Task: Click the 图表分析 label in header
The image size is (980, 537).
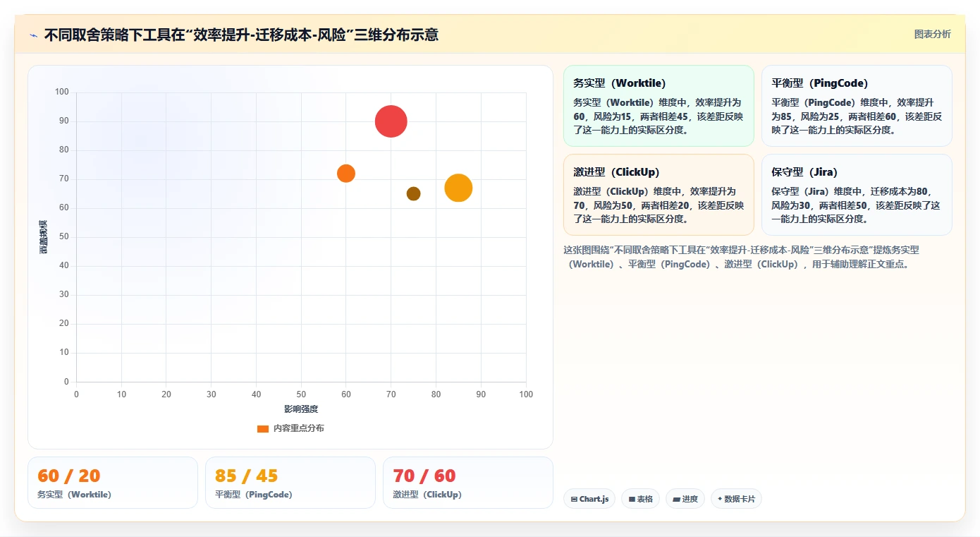Action: [x=932, y=34]
